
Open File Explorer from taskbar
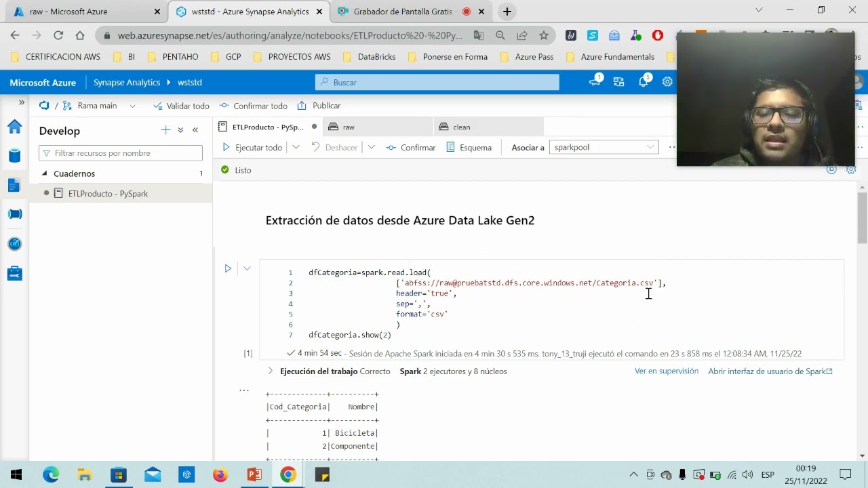(x=85, y=474)
